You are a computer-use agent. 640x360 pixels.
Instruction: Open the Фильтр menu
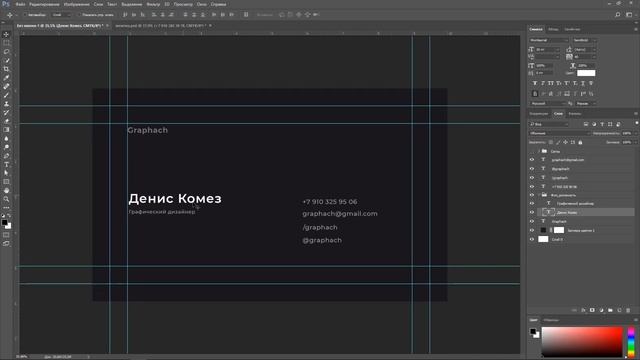tap(153, 4)
